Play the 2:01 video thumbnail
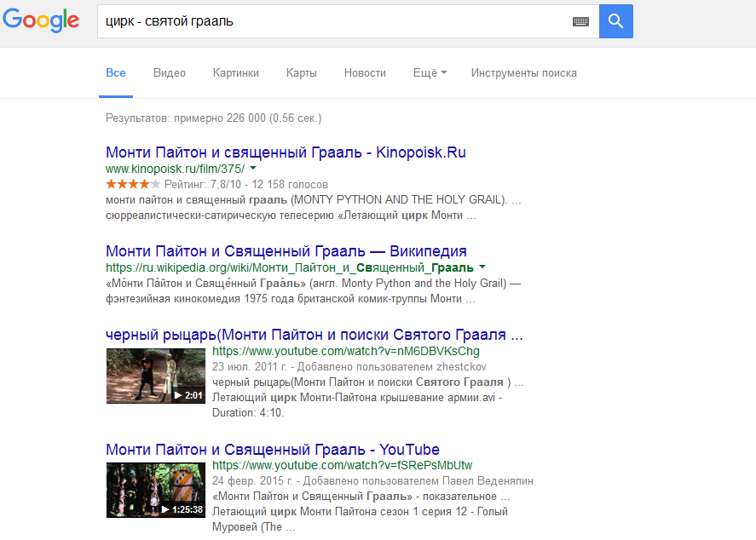The image size is (756, 540). 155,375
